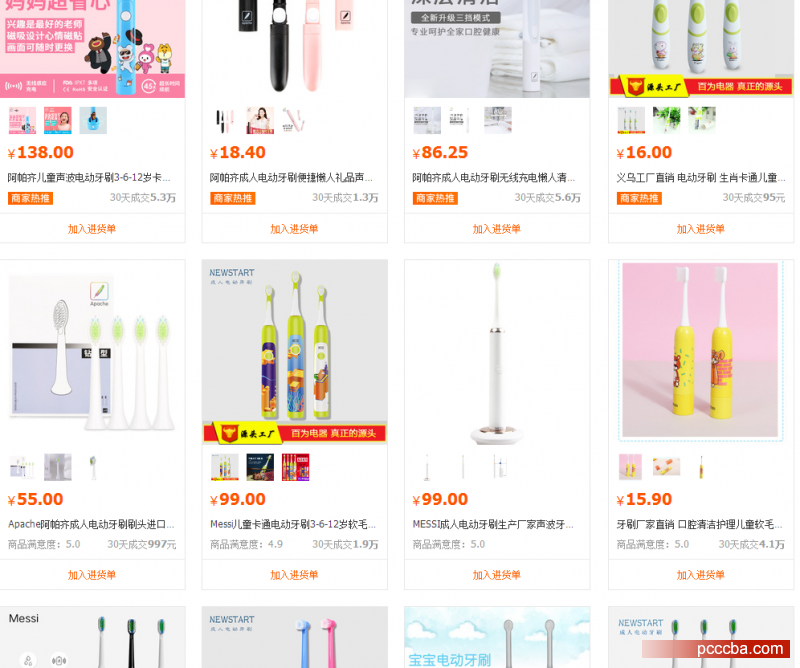
Task: Select the single yellow toothbrush thumbnail under ¥15.90
Action: point(702,467)
